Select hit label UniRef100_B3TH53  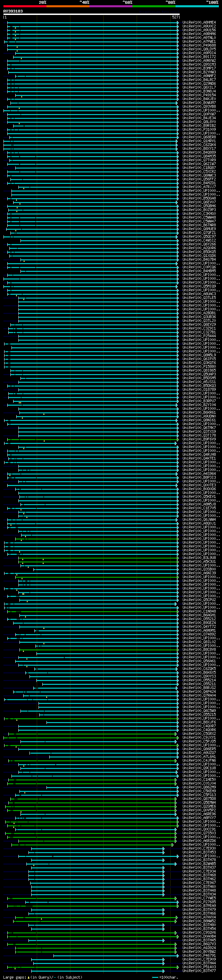tap(199, 852)
